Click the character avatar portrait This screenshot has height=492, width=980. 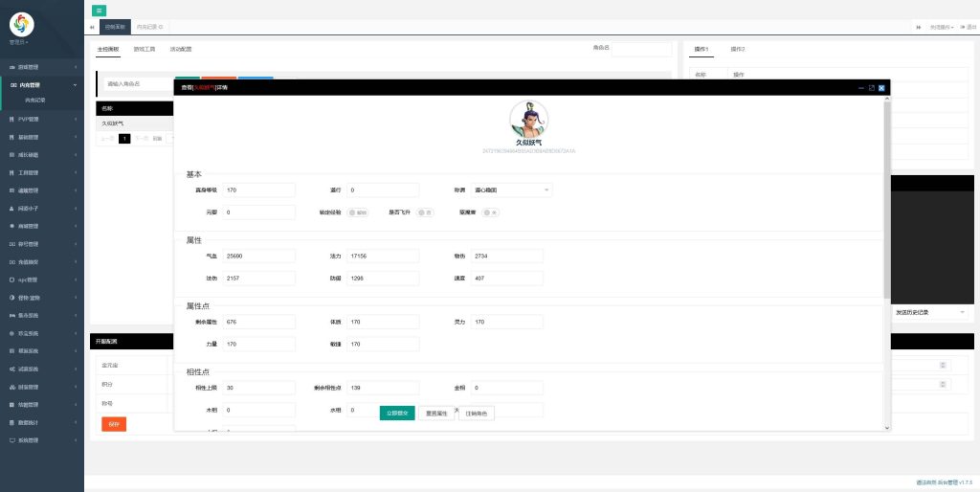point(530,120)
